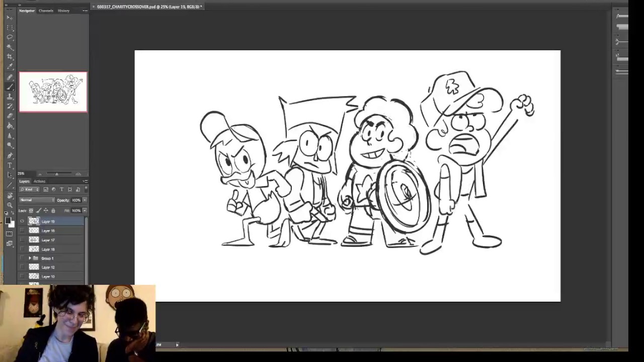
Task: Show Group 1 visibility box
Action: (x=22, y=258)
